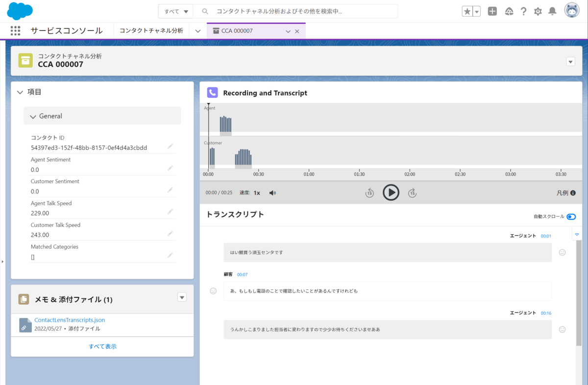Screen dimensions: 588x385
Task: Rewind the recording 15 seconds
Action: tap(369, 193)
